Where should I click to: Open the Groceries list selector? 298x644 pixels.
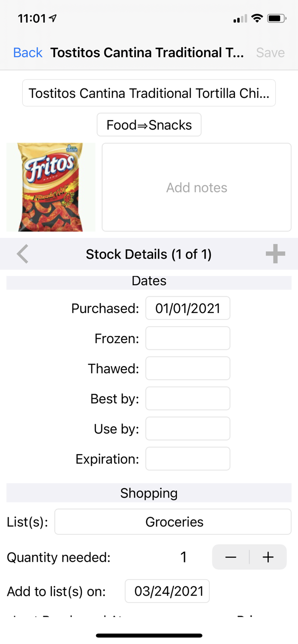[x=173, y=522]
